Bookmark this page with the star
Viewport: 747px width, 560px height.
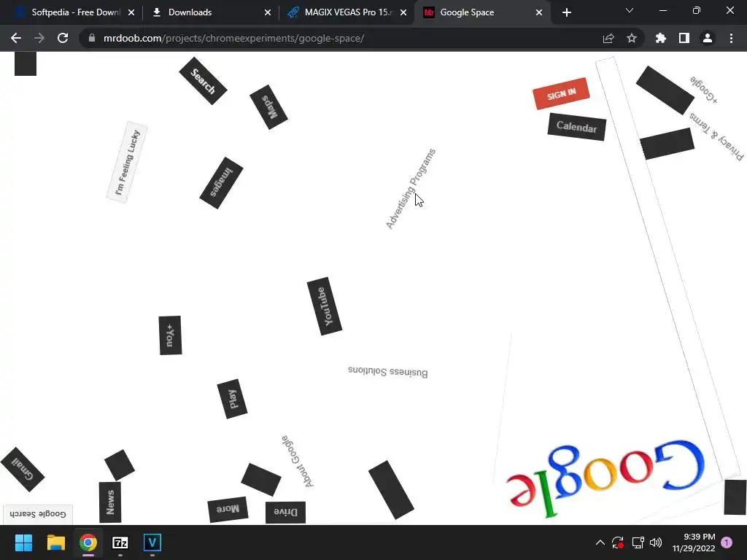pyautogui.click(x=632, y=38)
